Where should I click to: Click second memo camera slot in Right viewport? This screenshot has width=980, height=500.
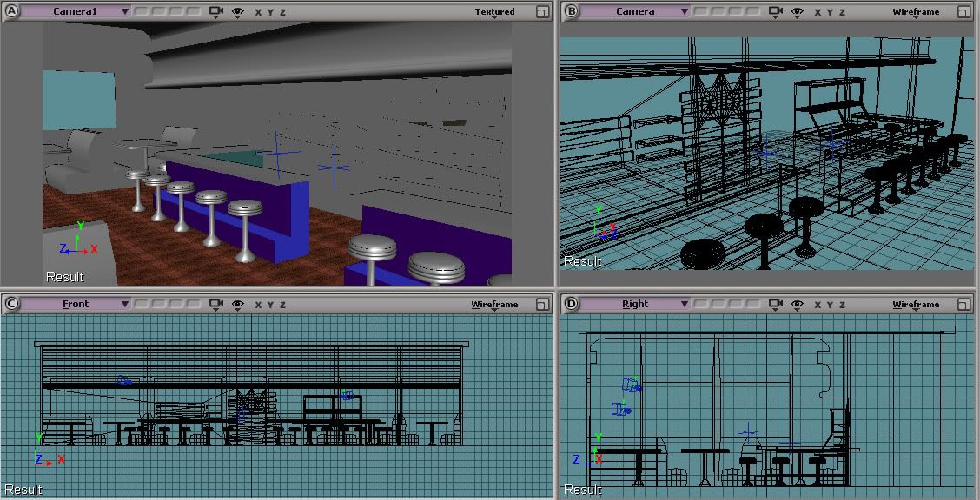pyautogui.click(x=718, y=304)
